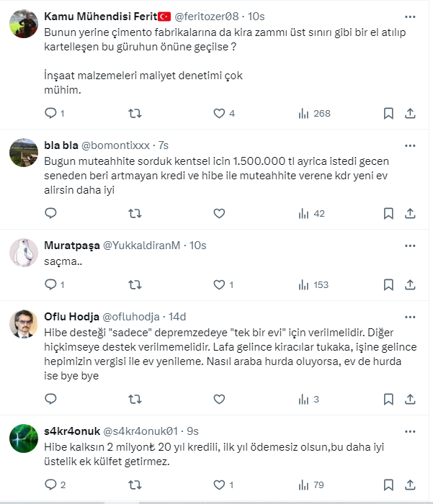Click s4kr4onuk's green profile picture
This screenshot has width=433, height=504.
coord(24,439)
